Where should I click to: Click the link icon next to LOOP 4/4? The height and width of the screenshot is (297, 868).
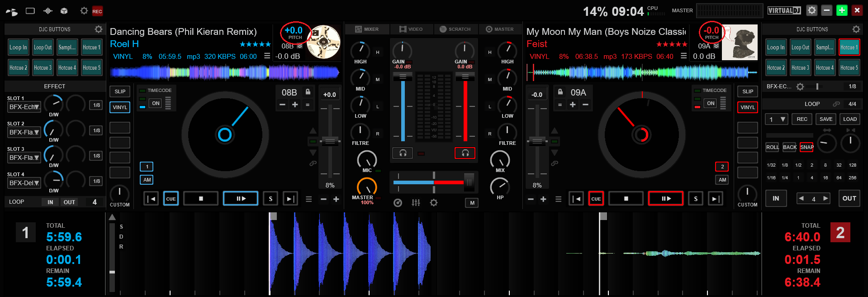tap(836, 104)
